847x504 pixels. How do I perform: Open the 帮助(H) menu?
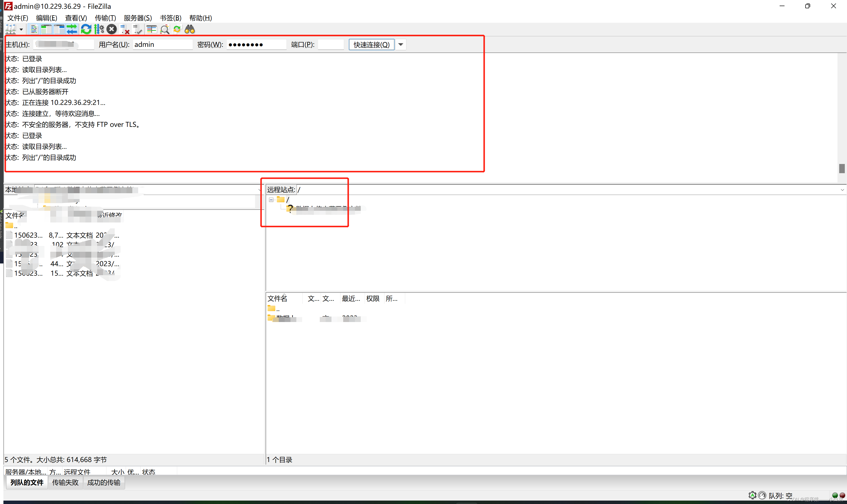[x=200, y=18]
